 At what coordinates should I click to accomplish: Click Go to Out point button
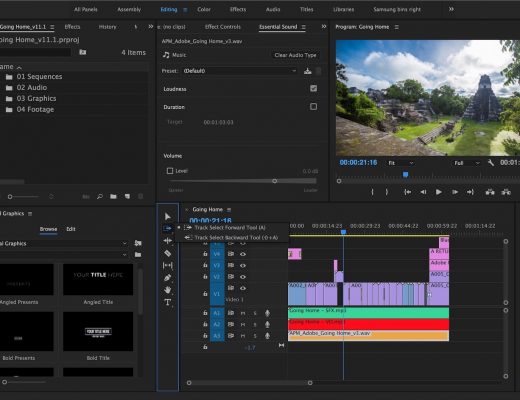pyautogui.click(x=470, y=192)
